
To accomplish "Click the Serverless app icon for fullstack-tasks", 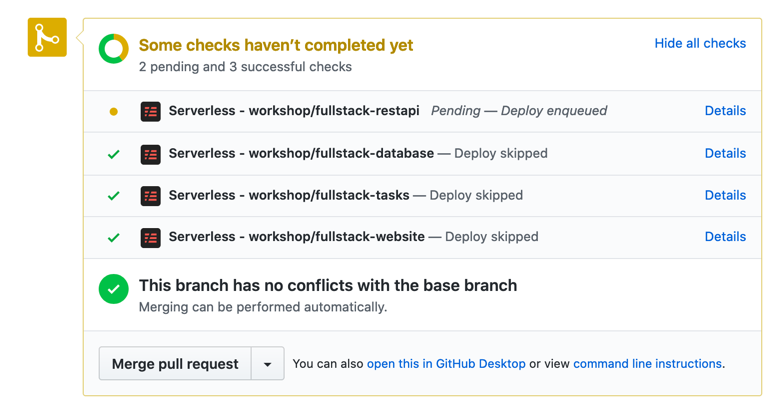I will [x=150, y=196].
